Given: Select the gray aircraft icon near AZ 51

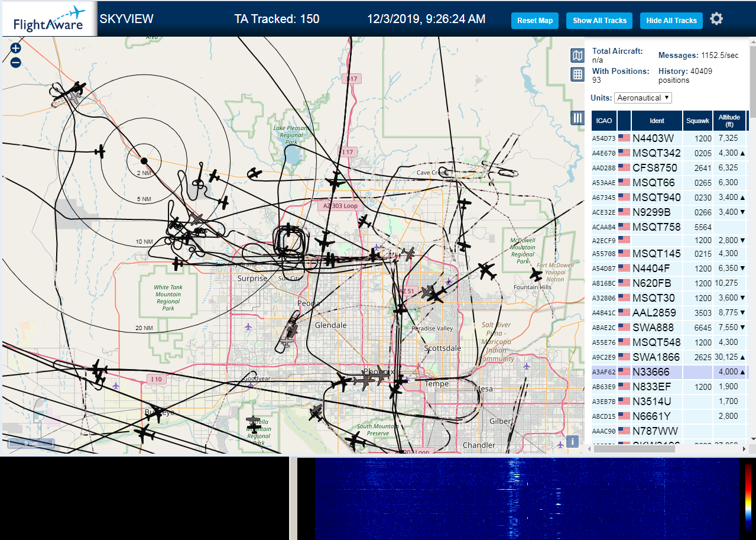Looking at the screenshot, I should (427, 293).
